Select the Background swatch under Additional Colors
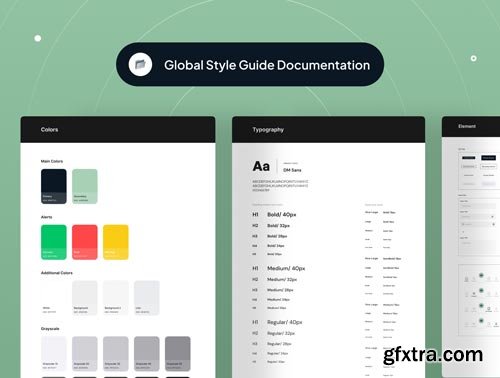The width and height of the screenshot is (500, 378). (x=85, y=298)
